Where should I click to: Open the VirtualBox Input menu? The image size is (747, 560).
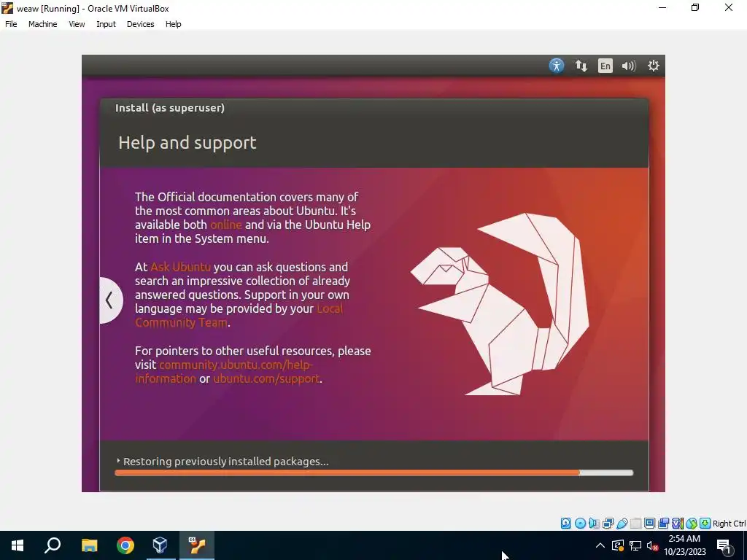click(106, 24)
